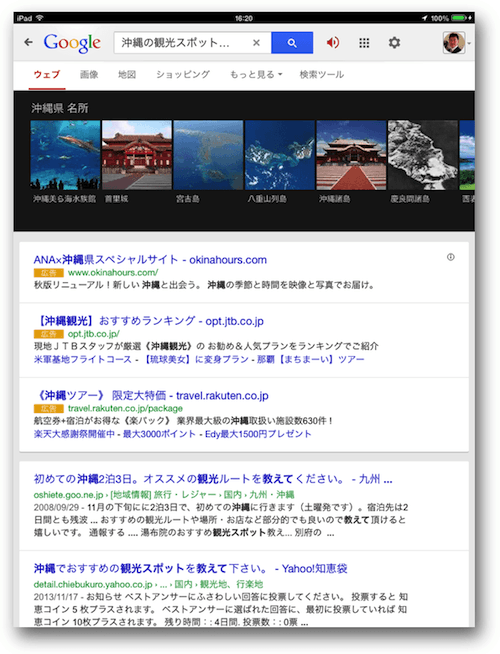Screen dimensions: 500x654
Task: Tap the ad info circle icon
Action: pyautogui.click(x=450, y=257)
